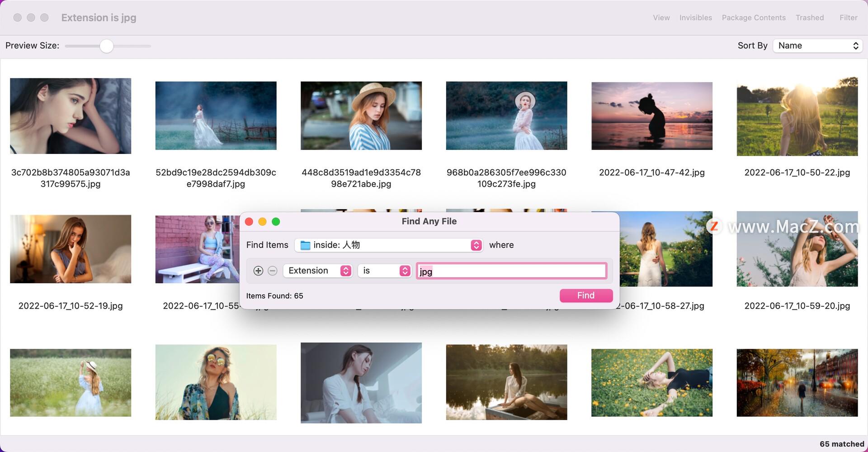Select the rainy autumn street painting thumbnail
The width and height of the screenshot is (868, 452).
click(x=797, y=383)
